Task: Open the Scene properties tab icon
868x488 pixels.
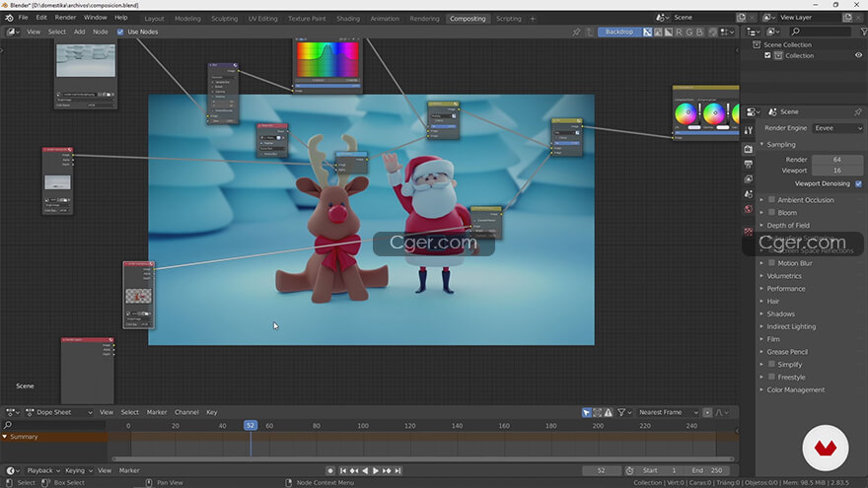Action: point(749,194)
